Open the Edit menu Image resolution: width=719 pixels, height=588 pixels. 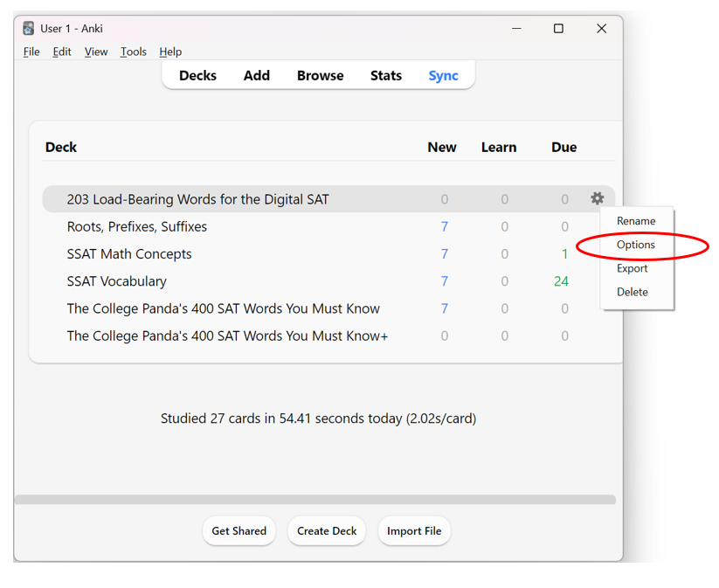pos(62,52)
